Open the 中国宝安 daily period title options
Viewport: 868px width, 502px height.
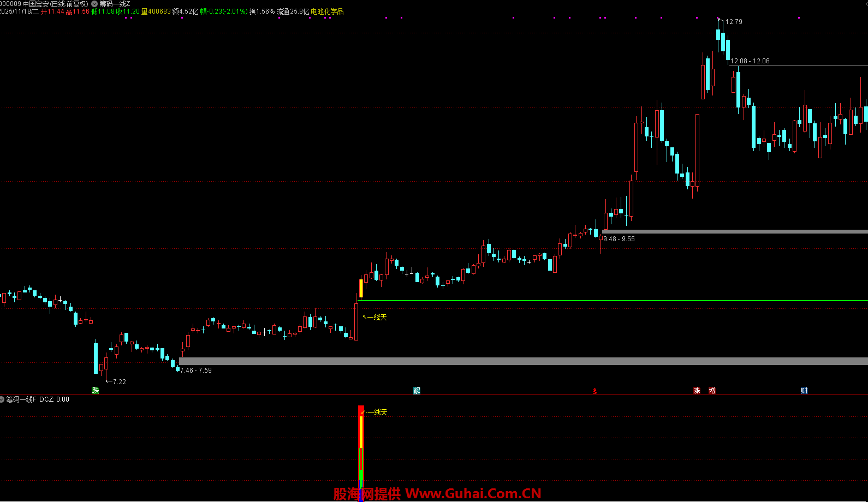(x=55, y=4)
